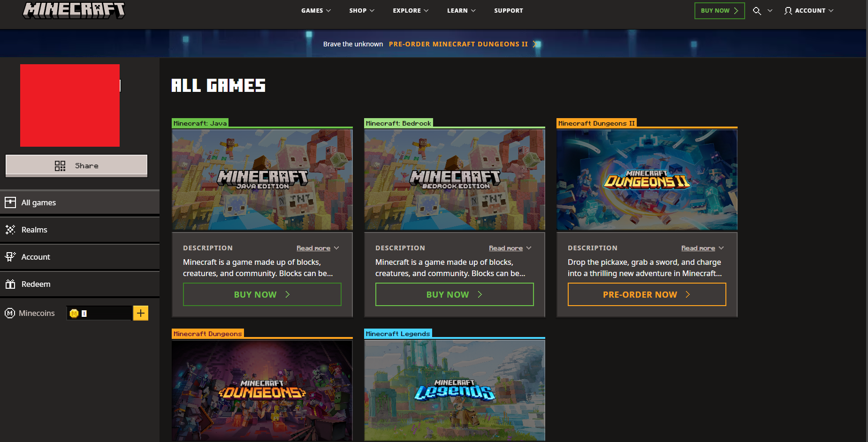
Task: Click the 'Minecraft: Java' tag label
Action: (200, 123)
